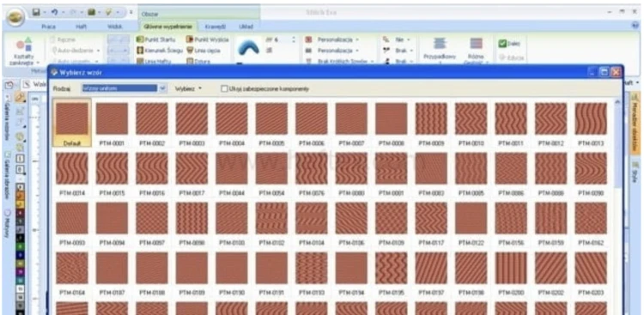This screenshot has width=644, height=315.
Task: Click the Kształty zamknięte shapes icon
Action: (x=24, y=45)
